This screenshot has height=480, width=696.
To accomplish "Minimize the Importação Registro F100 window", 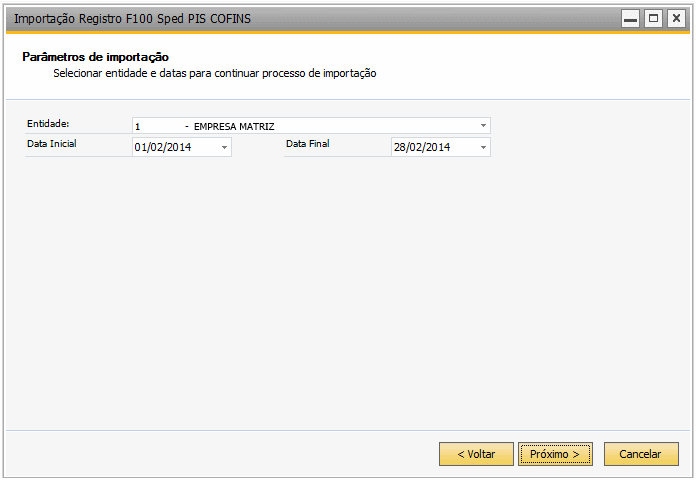I will [x=630, y=19].
